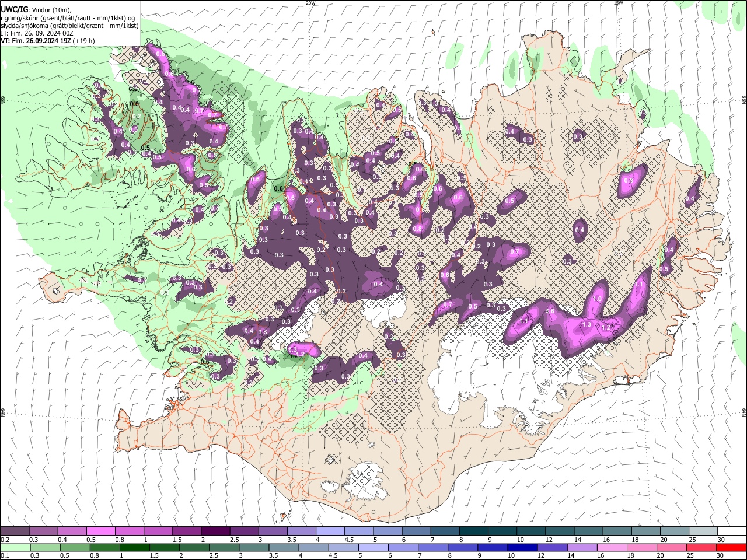
Task: Select the darkest green lower swatch labeled 1
Action: [x=134, y=547]
